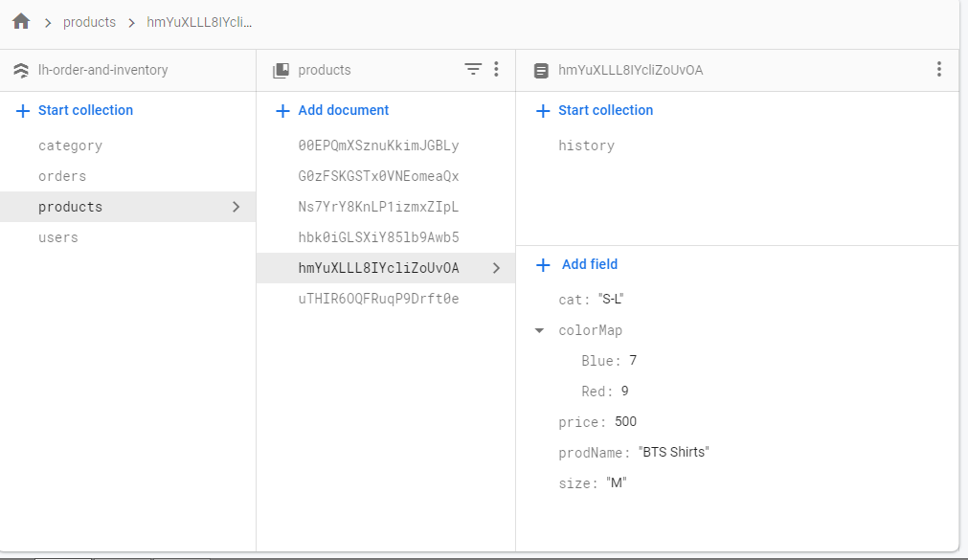Open the history subcollection

tap(587, 146)
